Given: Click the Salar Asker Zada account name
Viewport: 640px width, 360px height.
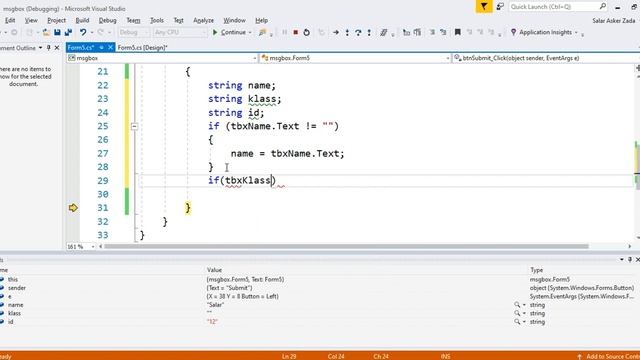Looking at the screenshot, I should tap(614, 20).
